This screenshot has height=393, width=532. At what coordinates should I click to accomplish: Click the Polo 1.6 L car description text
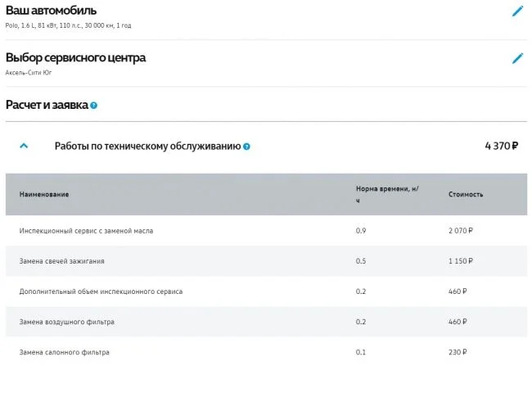tap(68, 25)
